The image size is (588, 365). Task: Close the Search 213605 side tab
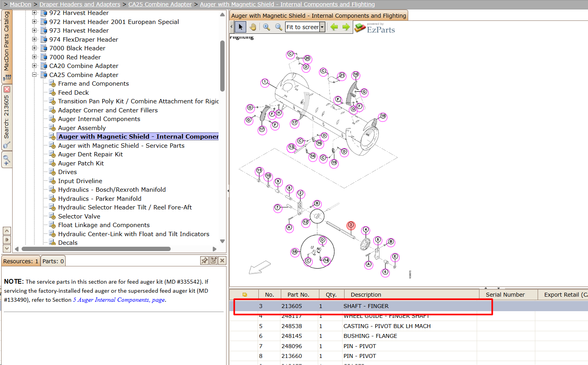(7, 90)
